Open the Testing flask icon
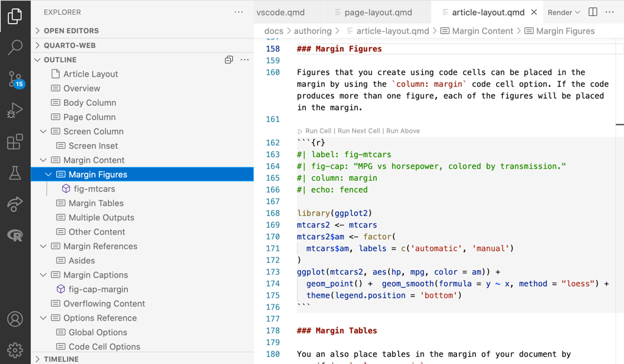This screenshot has height=364, width=624. [x=15, y=173]
